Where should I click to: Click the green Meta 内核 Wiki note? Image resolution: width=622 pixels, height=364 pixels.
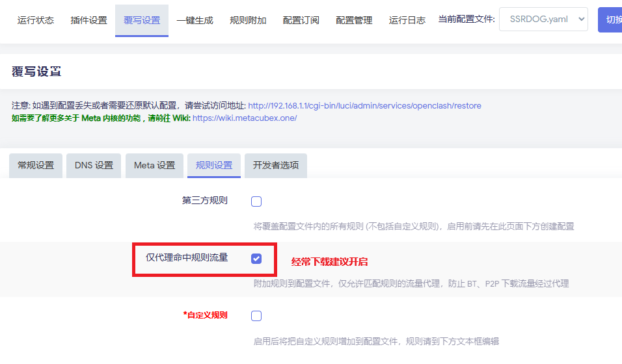point(101,118)
